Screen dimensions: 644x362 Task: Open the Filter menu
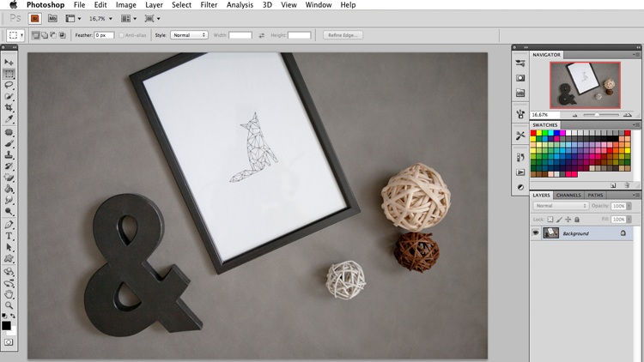[x=209, y=5]
